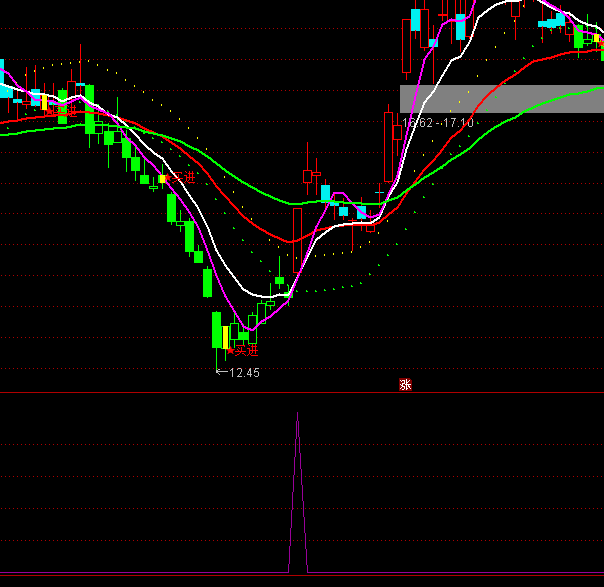The image size is (604, 587).
Task: Click the 16.62-17.10 gap price label
Action: pos(438,122)
